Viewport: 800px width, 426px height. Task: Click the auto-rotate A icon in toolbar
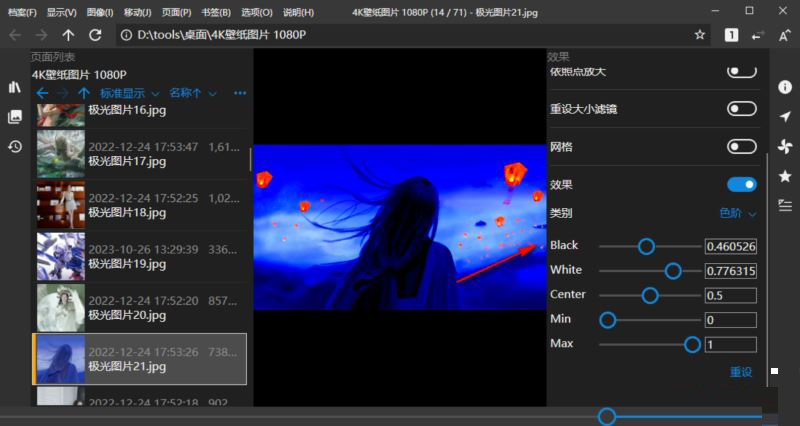coord(785,35)
